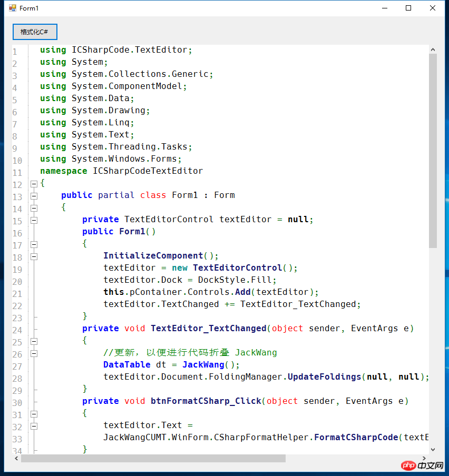This screenshot has height=476, width=449.
Task: Click the vertical scrollbar thumb
Action: [x=433, y=151]
